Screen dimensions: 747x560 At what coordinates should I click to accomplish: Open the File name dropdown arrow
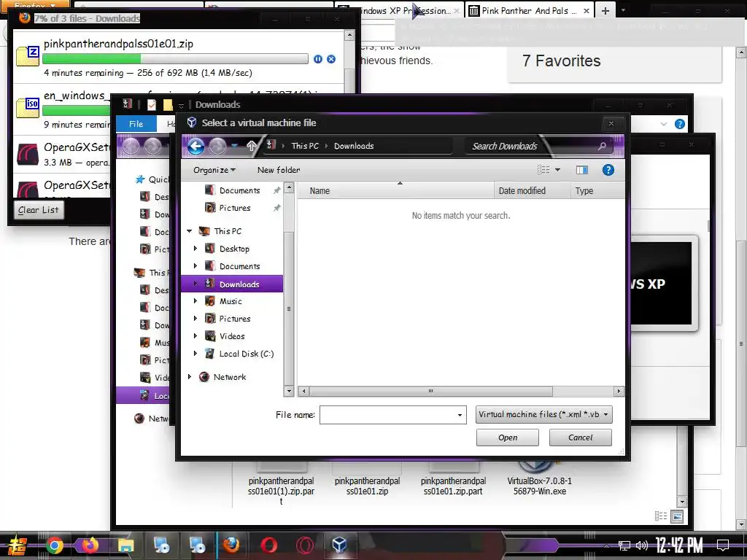[x=460, y=415]
